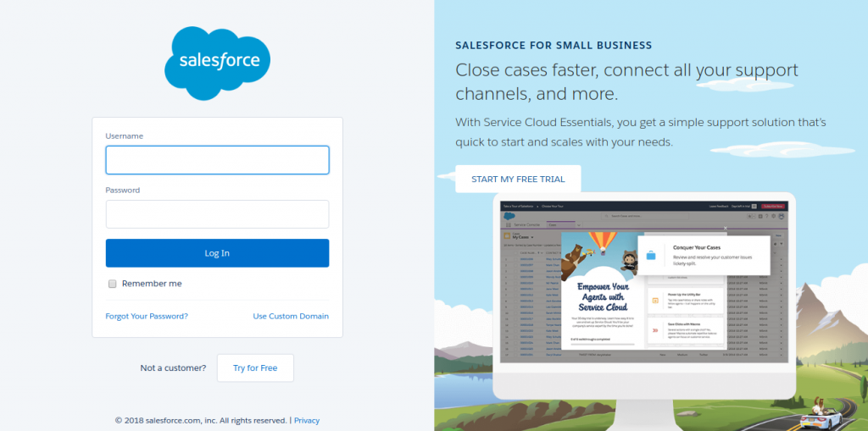Click the 'Close cases faster' headline text
This screenshot has height=431, width=868.
tap(626, 82)
